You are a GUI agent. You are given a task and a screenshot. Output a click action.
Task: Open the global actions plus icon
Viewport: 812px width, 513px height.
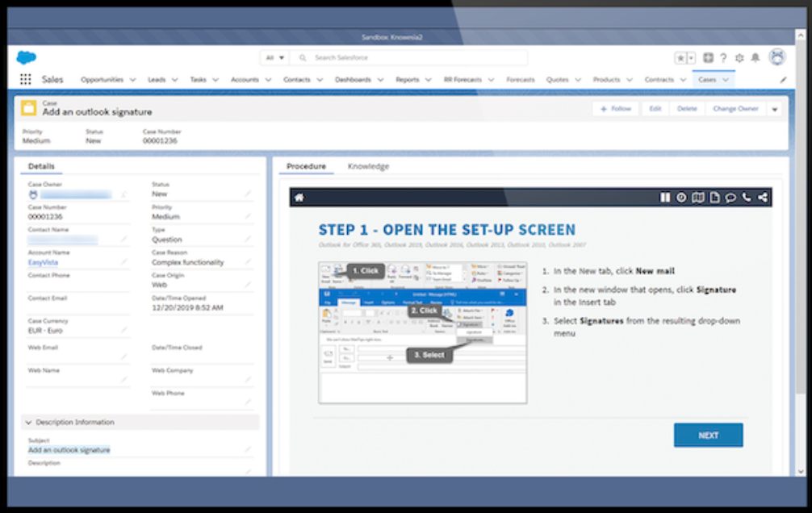click(708, 58)
